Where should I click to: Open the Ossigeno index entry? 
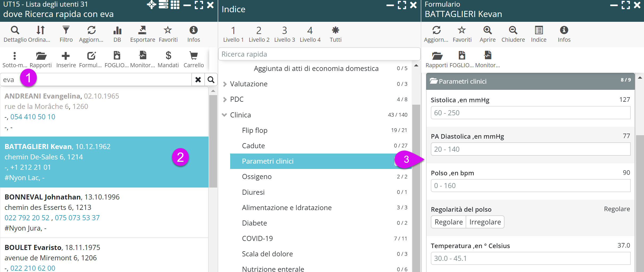(257, 177)
